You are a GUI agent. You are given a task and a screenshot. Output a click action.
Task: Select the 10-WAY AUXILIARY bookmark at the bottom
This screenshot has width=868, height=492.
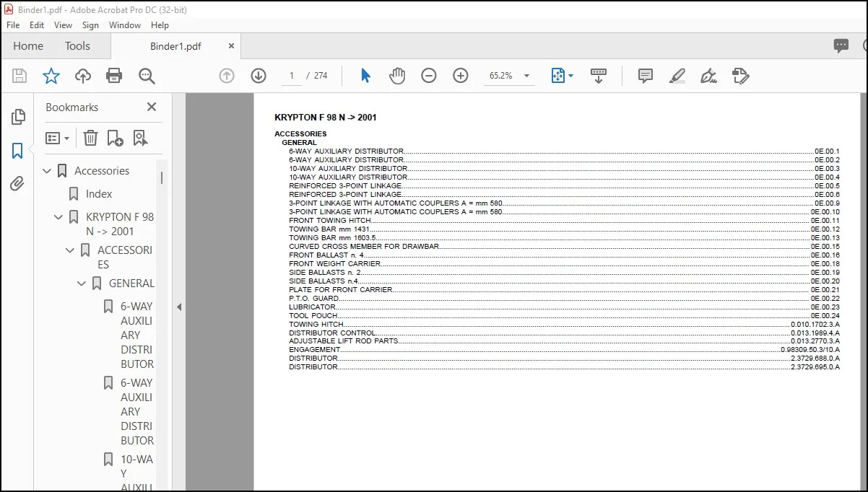tap(137, 473)
